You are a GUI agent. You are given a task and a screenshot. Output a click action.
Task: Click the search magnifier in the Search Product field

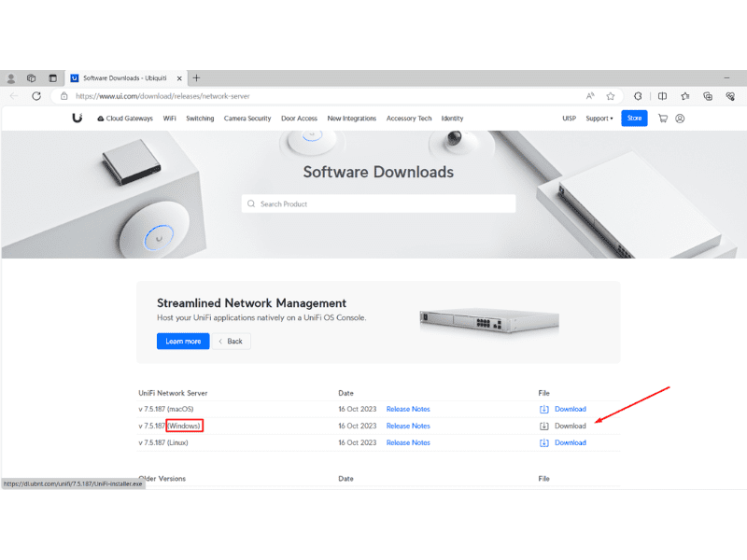(x=251, y=203)
